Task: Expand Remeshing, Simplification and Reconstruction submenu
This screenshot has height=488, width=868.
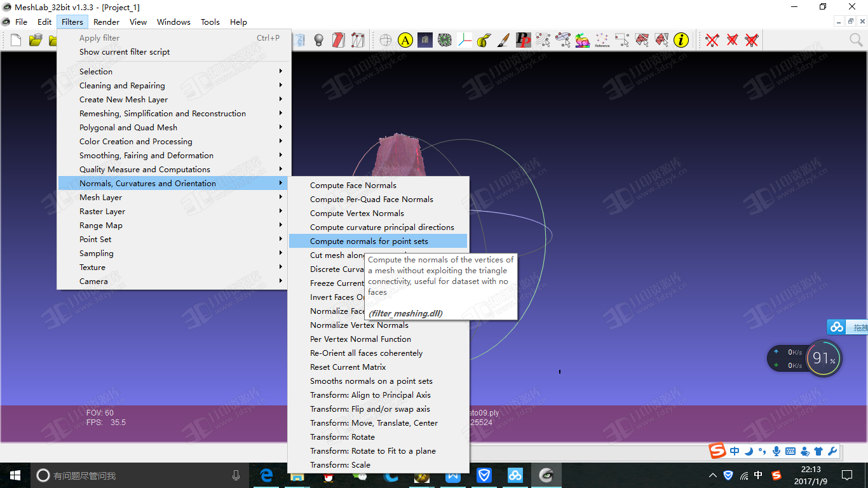Action: pos(173,114)
